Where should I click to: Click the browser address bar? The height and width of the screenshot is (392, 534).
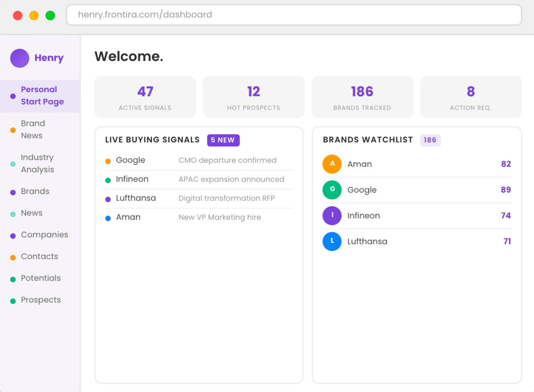[x=294, y=15]
